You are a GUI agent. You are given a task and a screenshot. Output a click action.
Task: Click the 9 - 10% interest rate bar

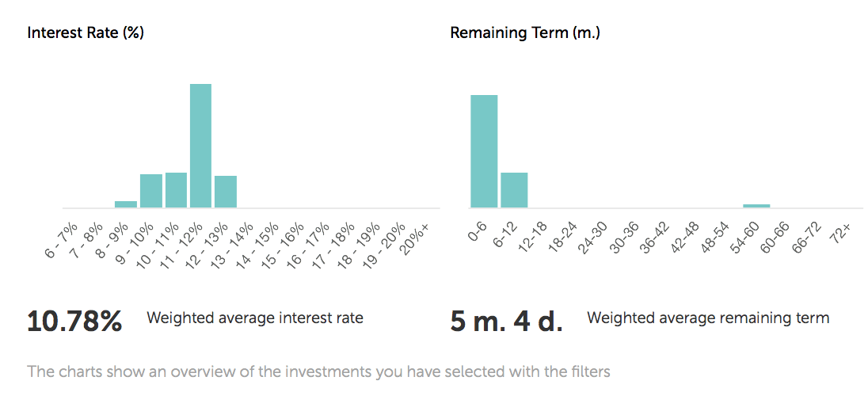151,191
